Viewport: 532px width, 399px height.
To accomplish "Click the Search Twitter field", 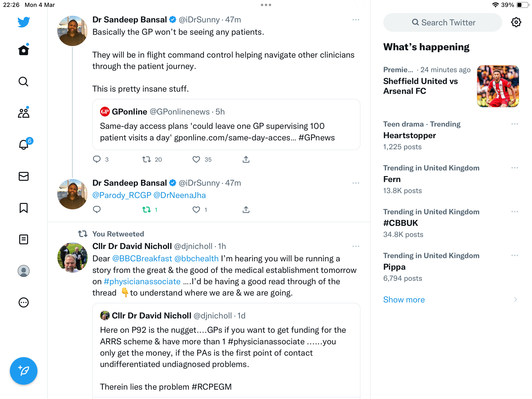I will tap(443, 22).
